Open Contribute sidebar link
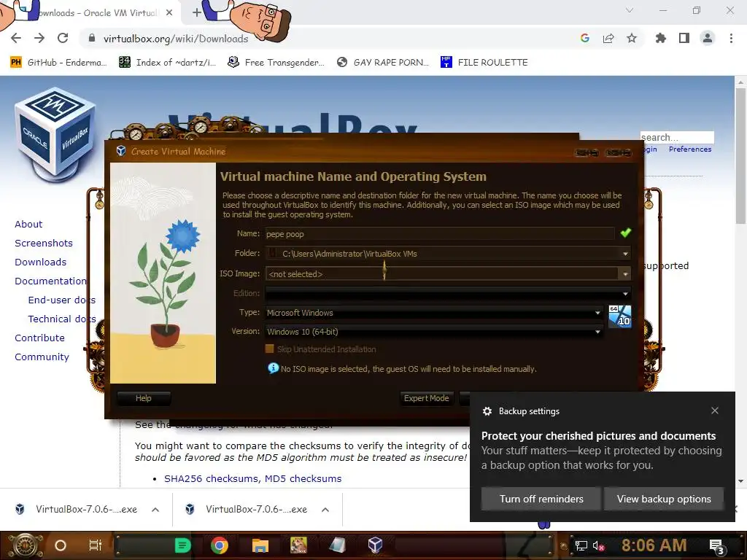Viewport: 747px width, 560px height. (39, 338)
